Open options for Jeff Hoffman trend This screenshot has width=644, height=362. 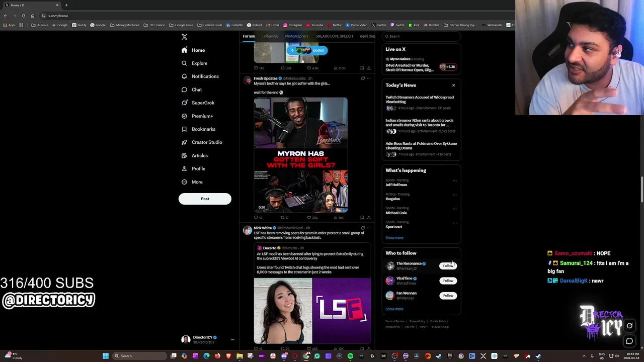pos(455,180)
